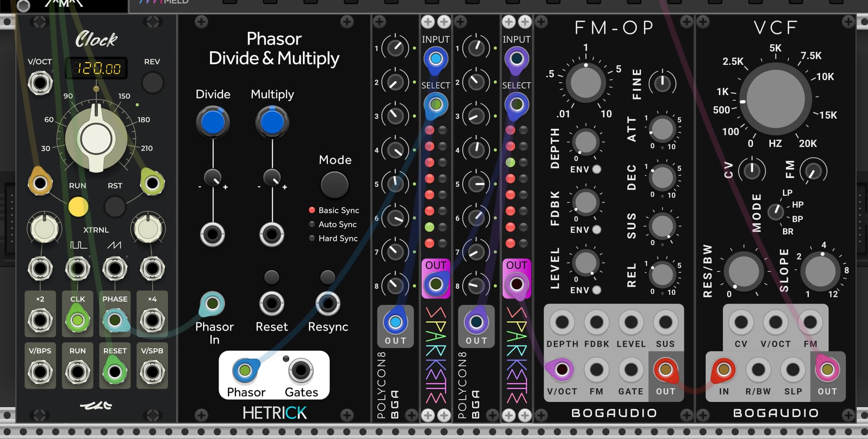Click the CLK output jack on Clock
This screenshot has width=868, height=439.
point(77,321)
